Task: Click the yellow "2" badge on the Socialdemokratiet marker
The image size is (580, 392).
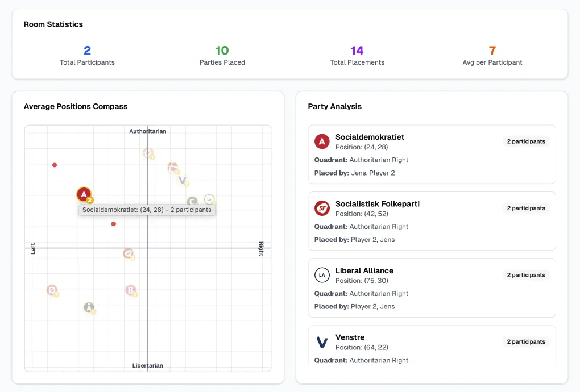Action: pyautogui.click(x=89, y=200)
